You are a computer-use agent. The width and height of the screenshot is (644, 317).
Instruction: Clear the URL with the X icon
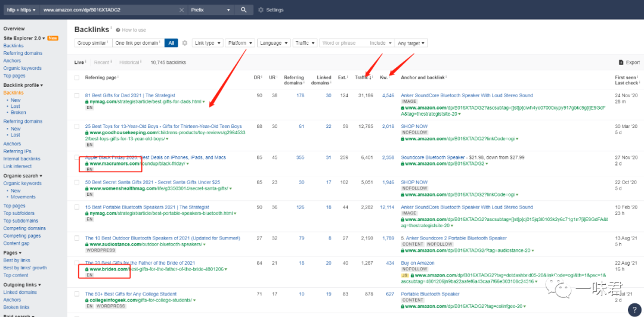[181, 10]
